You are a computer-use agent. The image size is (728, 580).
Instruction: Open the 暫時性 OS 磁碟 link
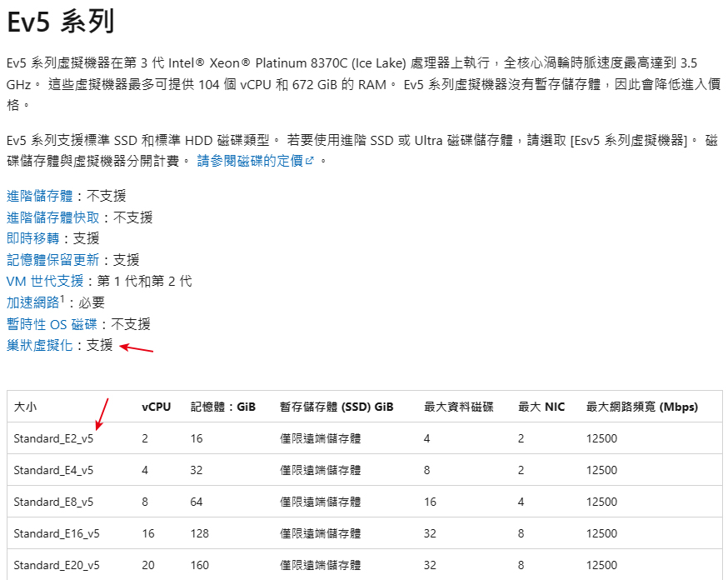pos(52,324)
